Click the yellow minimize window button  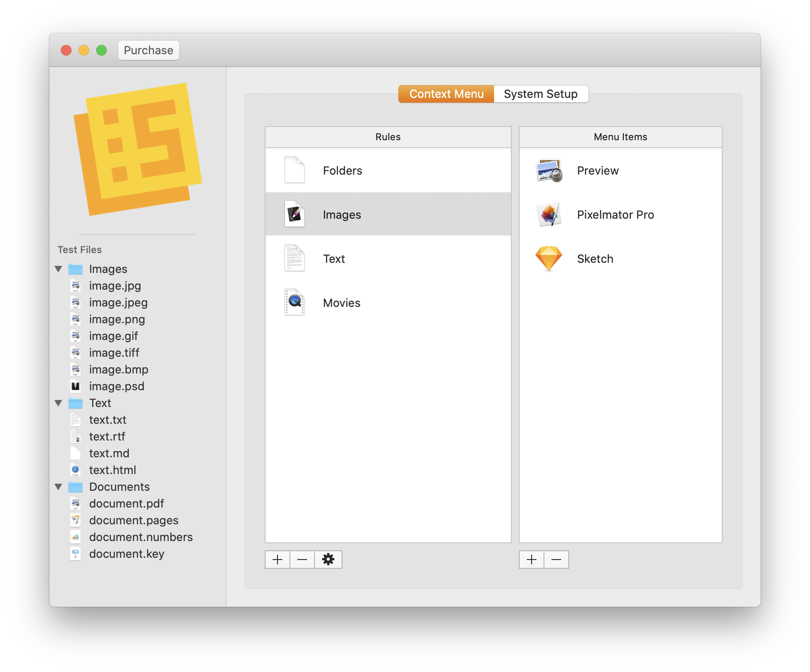click(84, 50)
